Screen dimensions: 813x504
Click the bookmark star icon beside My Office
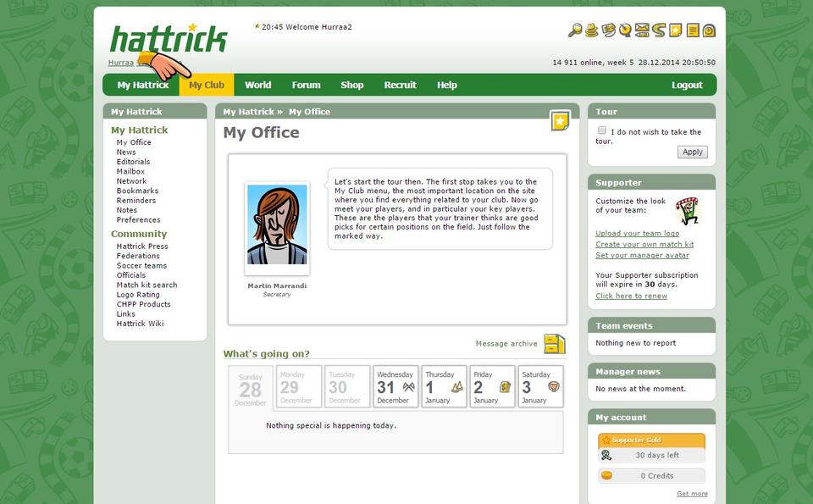(x=559, y=121)
